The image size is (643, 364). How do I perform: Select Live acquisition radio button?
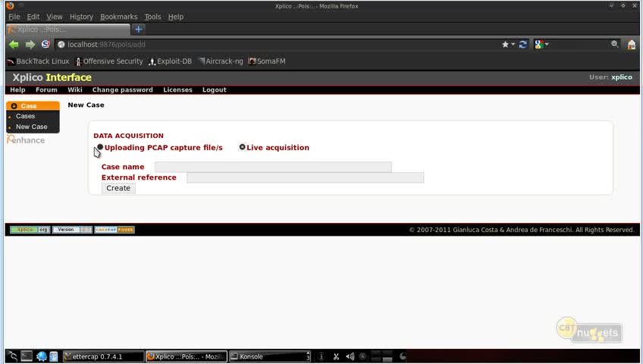click(x=242, y=147)
